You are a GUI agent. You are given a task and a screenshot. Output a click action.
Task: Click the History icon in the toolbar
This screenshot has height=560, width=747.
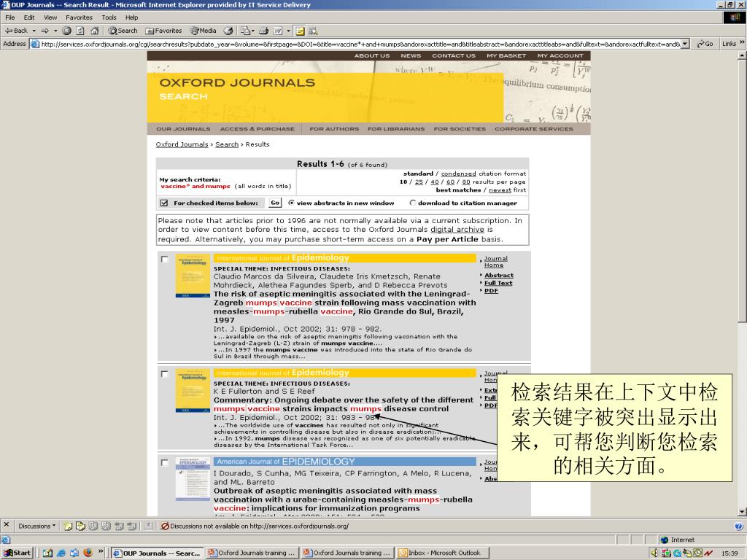click(228, 31)
